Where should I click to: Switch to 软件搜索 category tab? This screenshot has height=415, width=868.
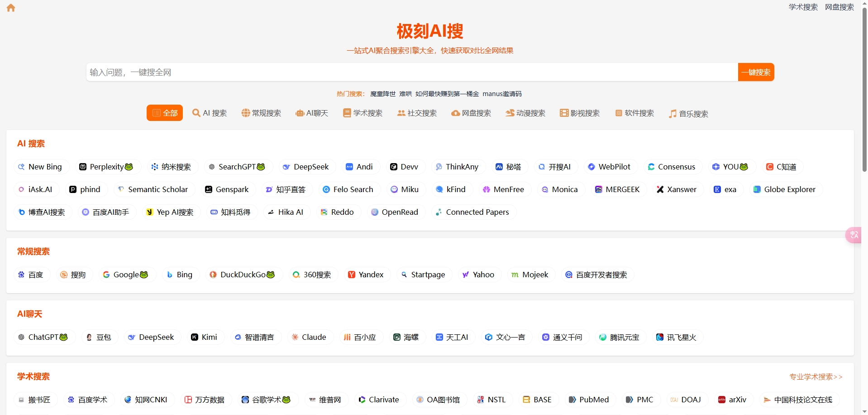[634, 113]
